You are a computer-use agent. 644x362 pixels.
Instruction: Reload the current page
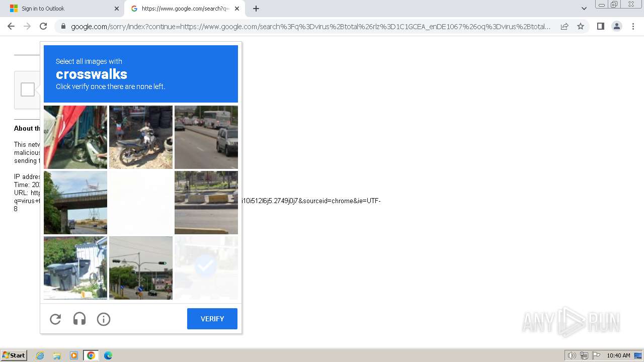(43, 26)
